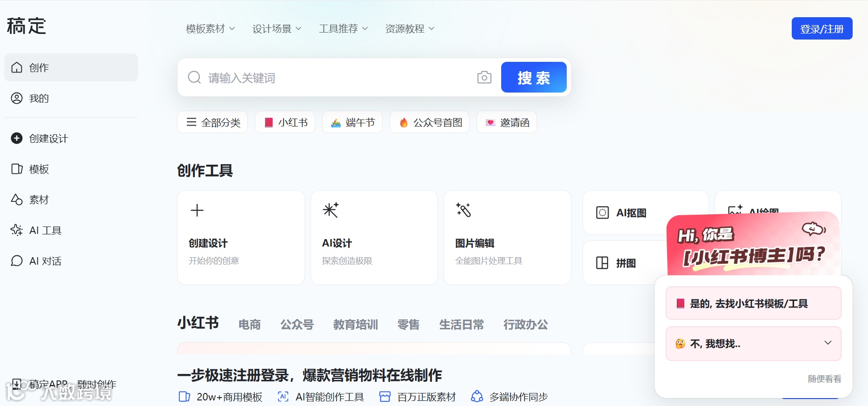868x406 pixels.
Task: Open 创作 home icon in sidebar
Action: 17,67
